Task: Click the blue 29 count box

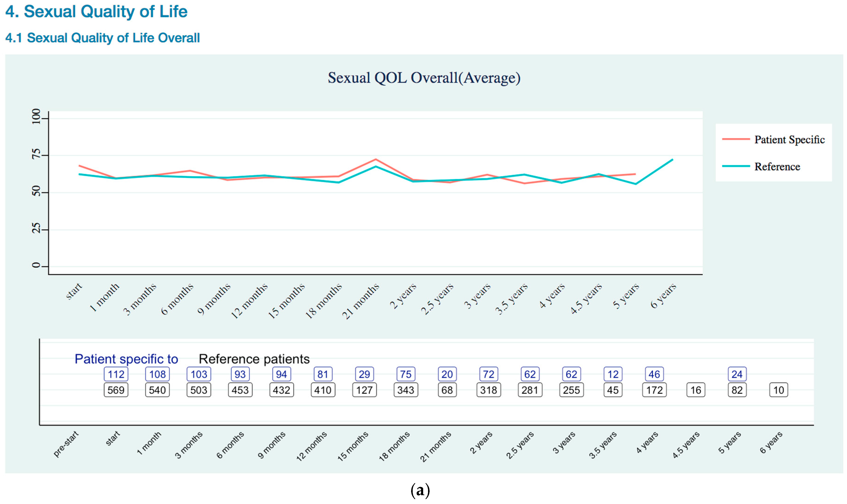Action: point(364,374)
